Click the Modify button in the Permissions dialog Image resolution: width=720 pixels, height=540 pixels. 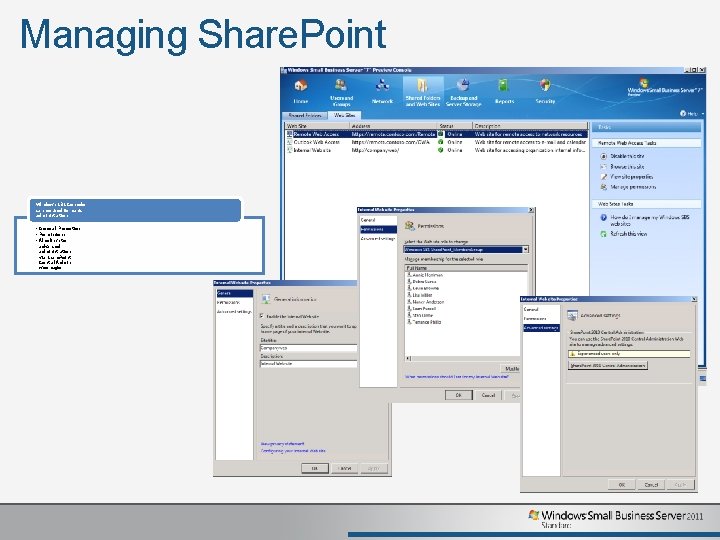(511, 368)
